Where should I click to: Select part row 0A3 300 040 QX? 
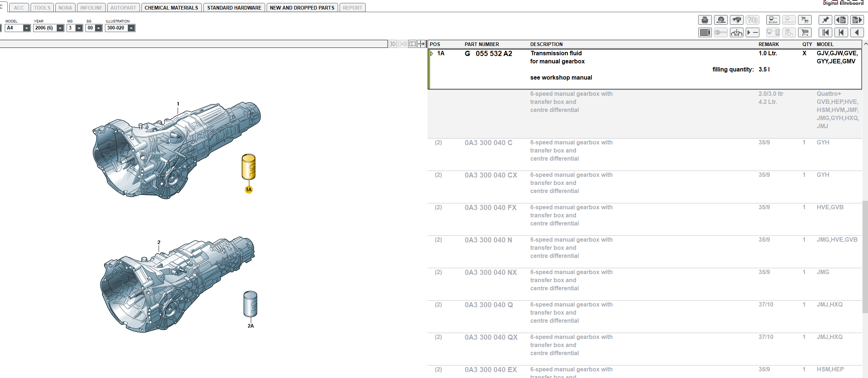(644, 349)
